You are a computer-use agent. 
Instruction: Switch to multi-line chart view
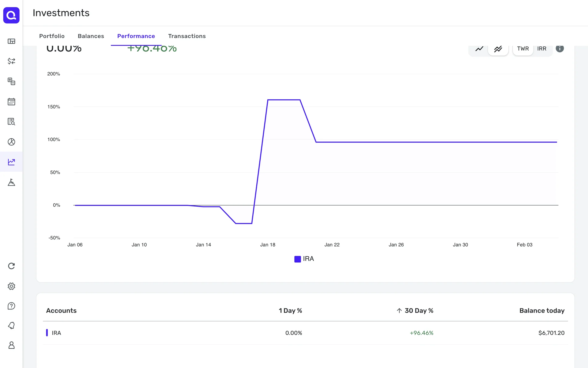(x=498, y=49)
